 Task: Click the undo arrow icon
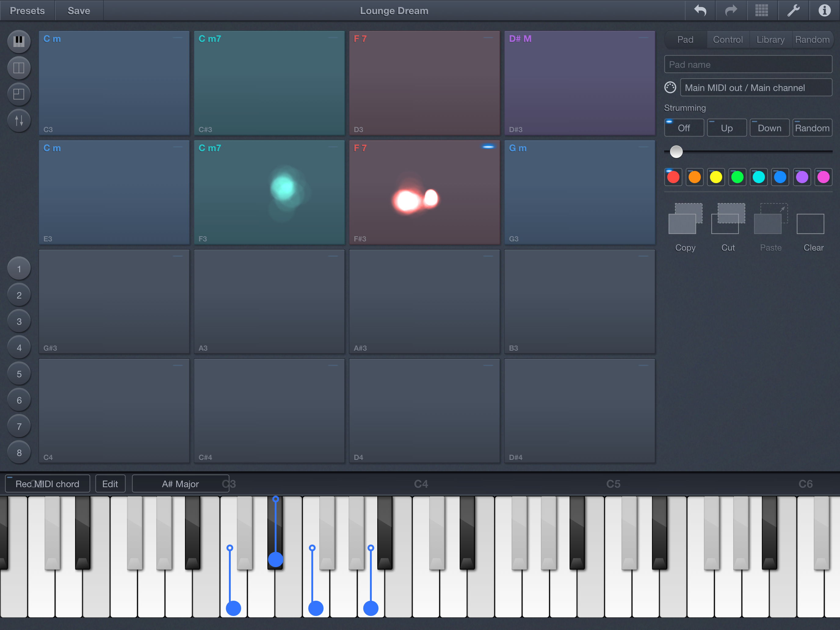700,11
